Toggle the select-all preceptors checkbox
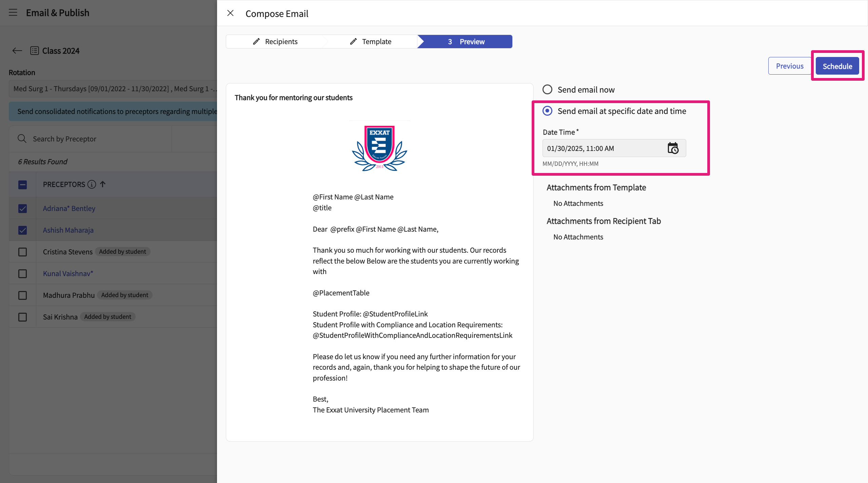Image resolution: width=868 pixels, height=483 pixels. point(22,185)
